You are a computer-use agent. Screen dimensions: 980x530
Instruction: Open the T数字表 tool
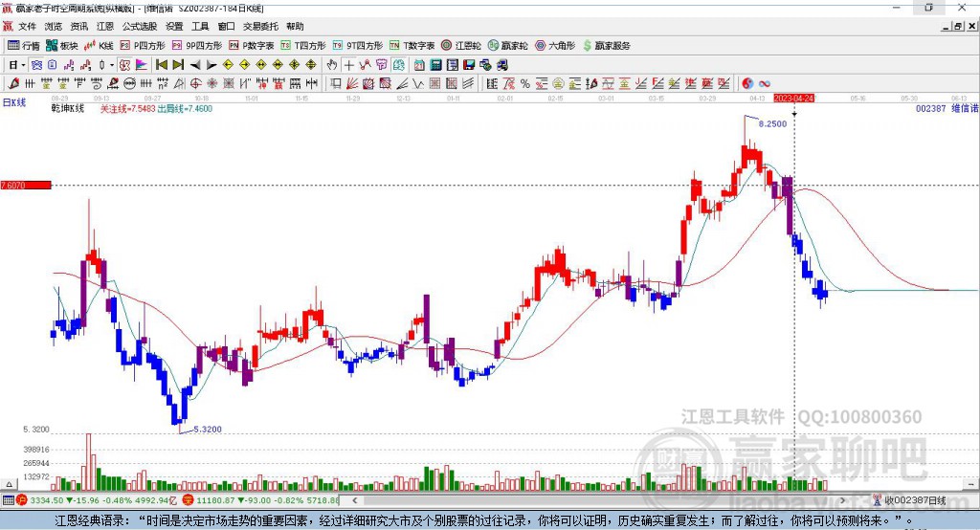click(412, 46)
